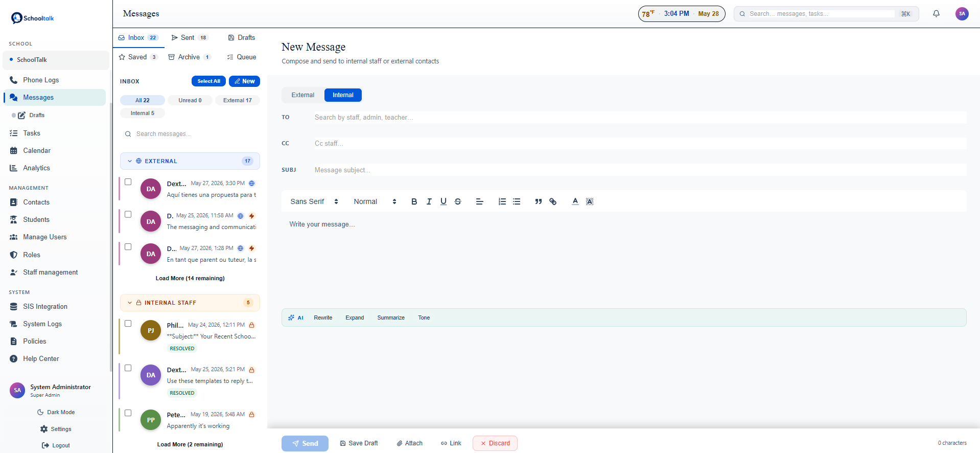Switch to the Sent tab
The image size is (980, 453).
pyautogui.click(x=190, y=38)
